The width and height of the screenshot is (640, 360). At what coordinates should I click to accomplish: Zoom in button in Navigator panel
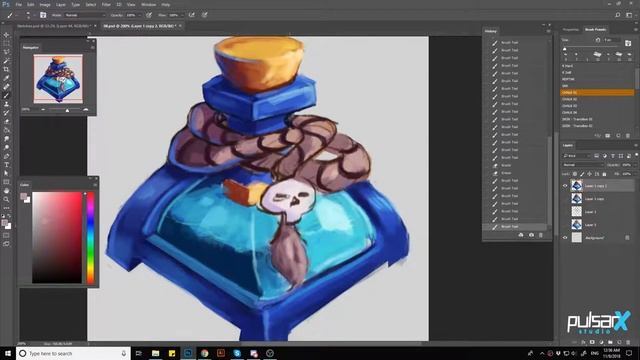coord(85,110)
